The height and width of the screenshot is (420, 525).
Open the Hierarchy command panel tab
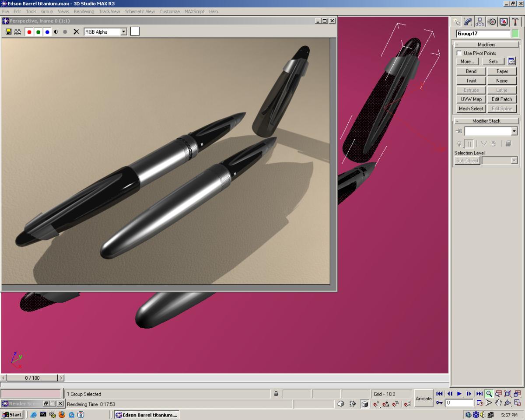pyautogui.click(x=480, y=22)
